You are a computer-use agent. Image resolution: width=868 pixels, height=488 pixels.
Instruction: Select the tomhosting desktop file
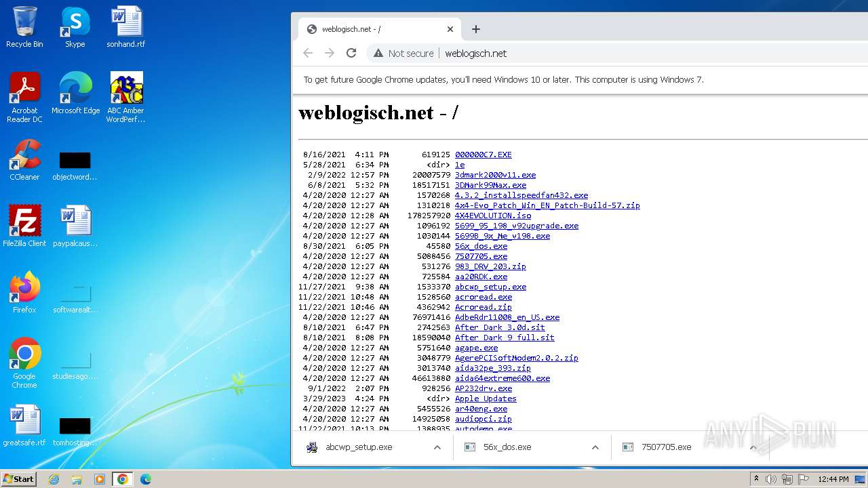[75, 432]
